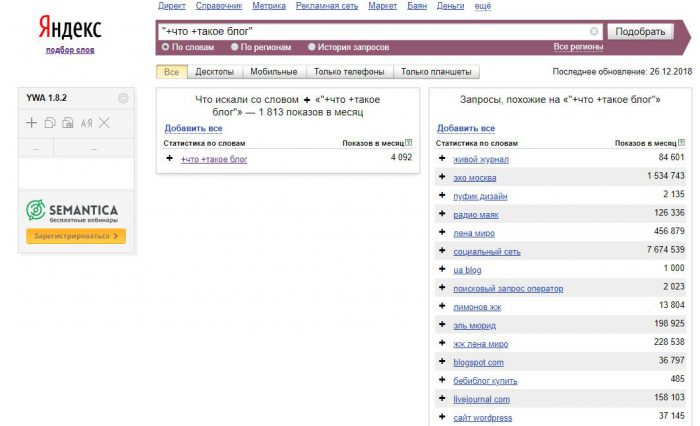Open '+что +такое блог' result link
700x426 pixels.
[214, 159]
